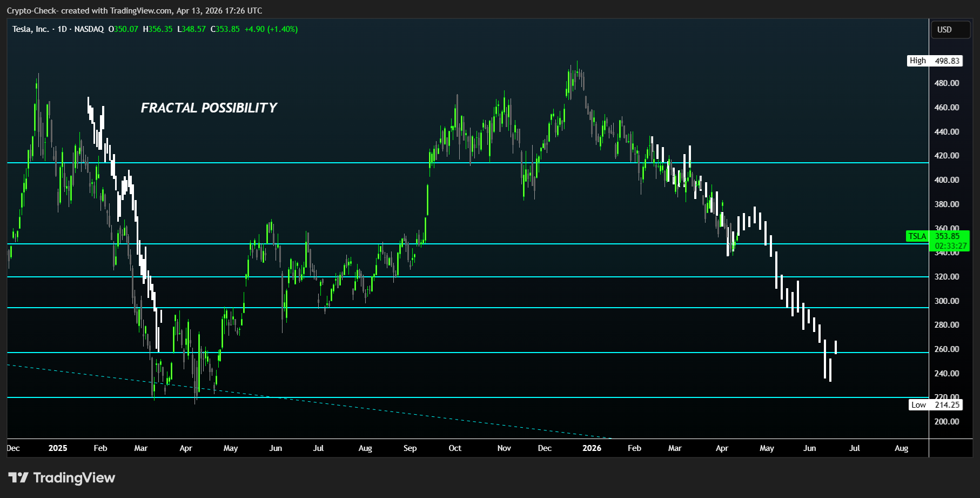Click the Oct label on time axis

(455, 448)
